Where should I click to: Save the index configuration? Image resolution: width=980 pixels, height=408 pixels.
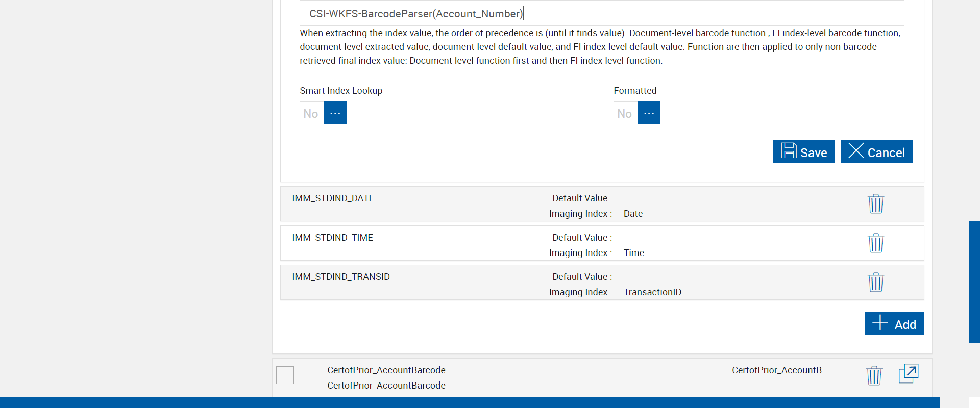(804, 151)
